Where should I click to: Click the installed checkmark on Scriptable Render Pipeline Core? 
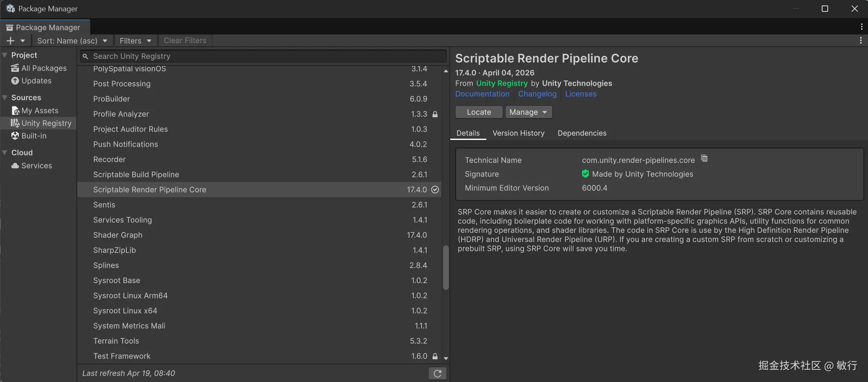(x=435, y=190)
